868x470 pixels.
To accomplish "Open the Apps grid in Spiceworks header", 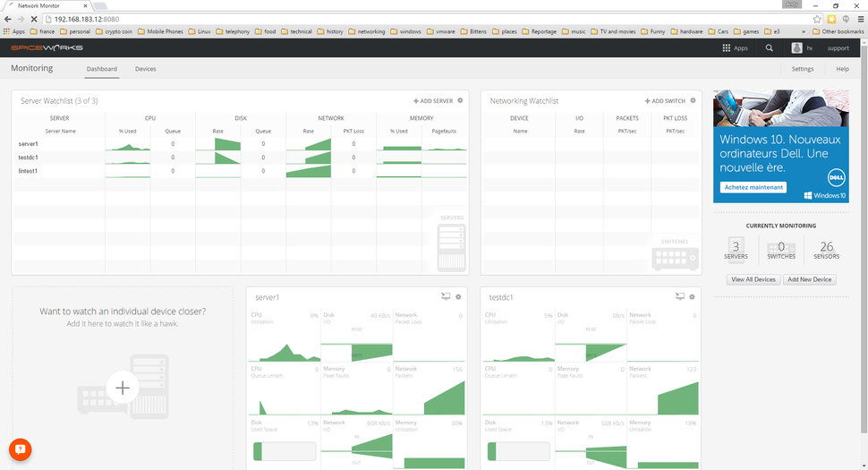I will click(x=735, y=48).
